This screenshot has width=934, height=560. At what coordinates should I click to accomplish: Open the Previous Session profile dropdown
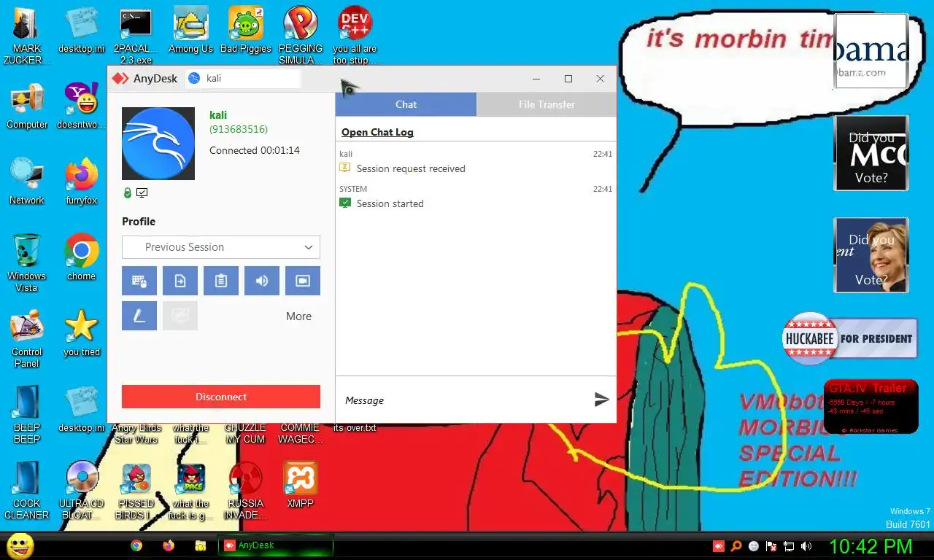pos(221,247)
